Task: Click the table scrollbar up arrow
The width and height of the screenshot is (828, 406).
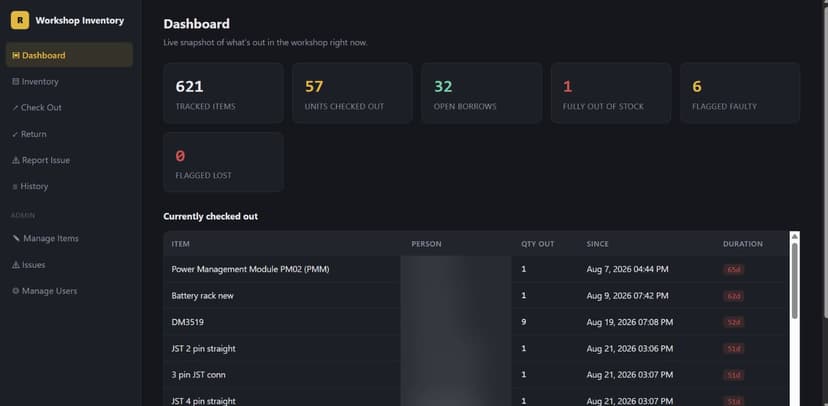Action: click(794, 237)
